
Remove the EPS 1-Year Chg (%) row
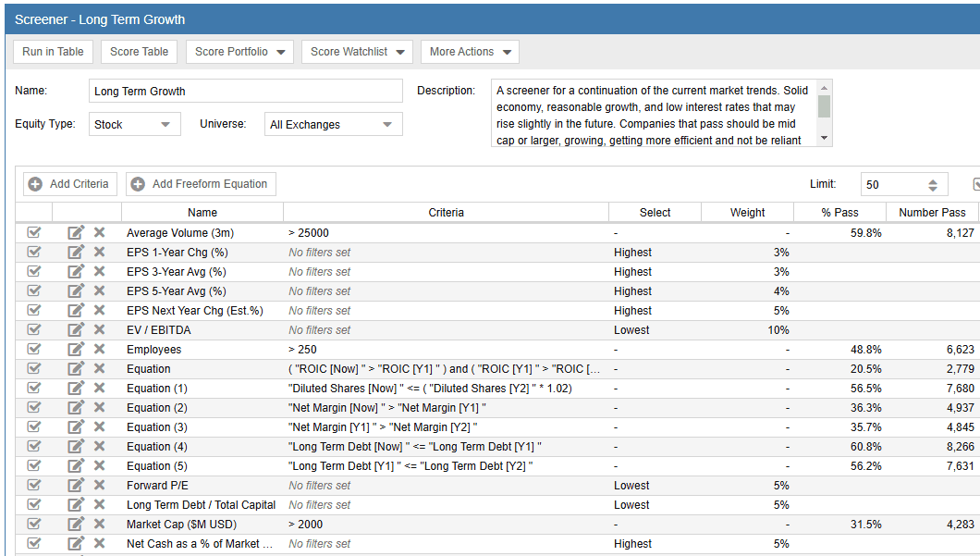click(x=99, y=252)
